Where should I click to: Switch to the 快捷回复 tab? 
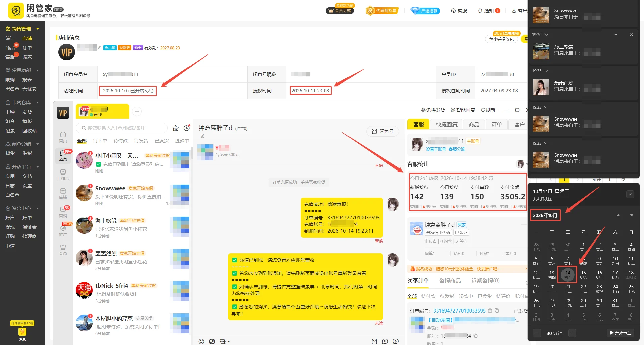(x=446, y=124)
